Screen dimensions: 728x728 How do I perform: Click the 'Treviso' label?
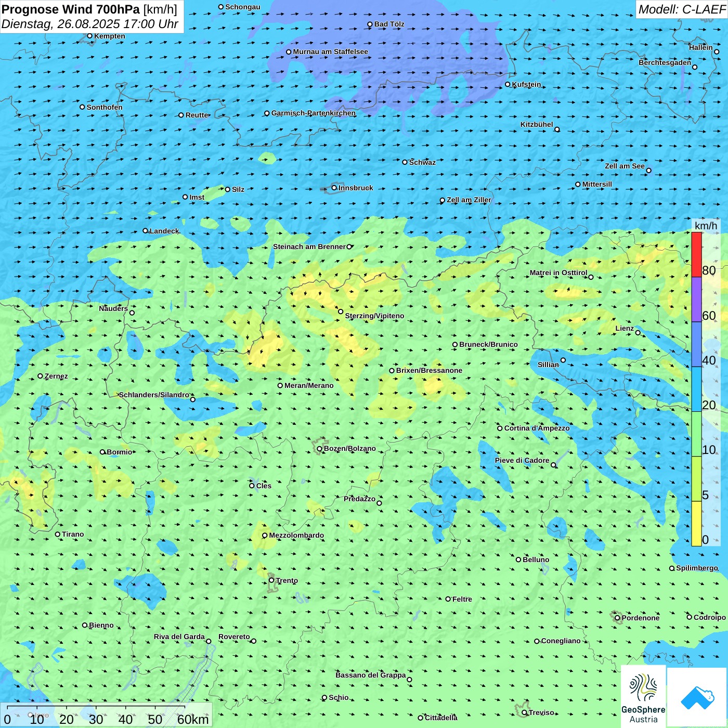[x=541, y=712]
